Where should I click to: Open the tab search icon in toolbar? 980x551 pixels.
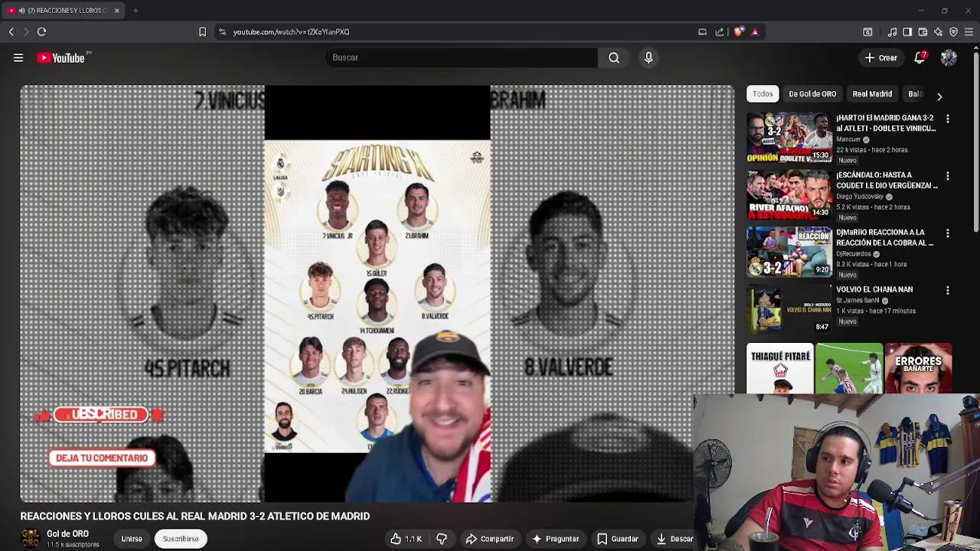click(867, 31)
